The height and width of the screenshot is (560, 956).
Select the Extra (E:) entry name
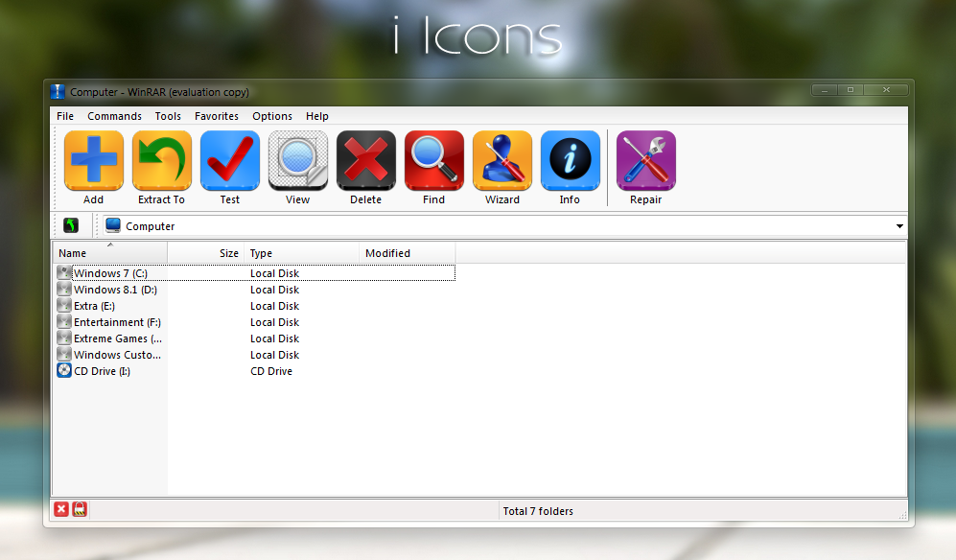tap(95, 306)
